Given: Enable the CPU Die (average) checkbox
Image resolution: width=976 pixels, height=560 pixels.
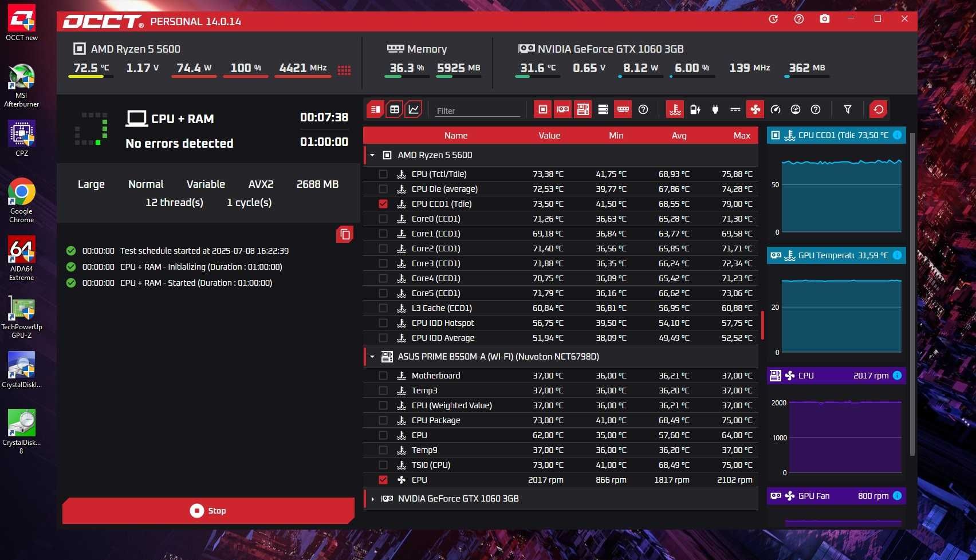Looking at the screenshot, I should (x=383, y=189).
